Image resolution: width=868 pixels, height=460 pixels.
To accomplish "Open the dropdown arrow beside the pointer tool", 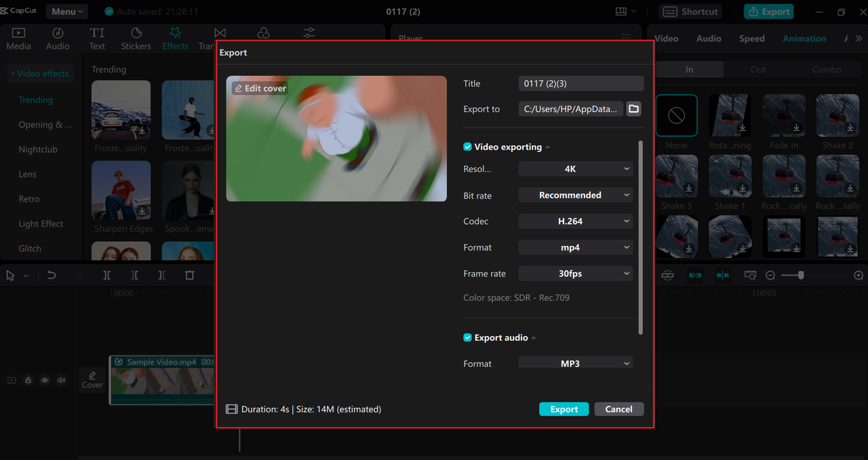I will (26, 276).
